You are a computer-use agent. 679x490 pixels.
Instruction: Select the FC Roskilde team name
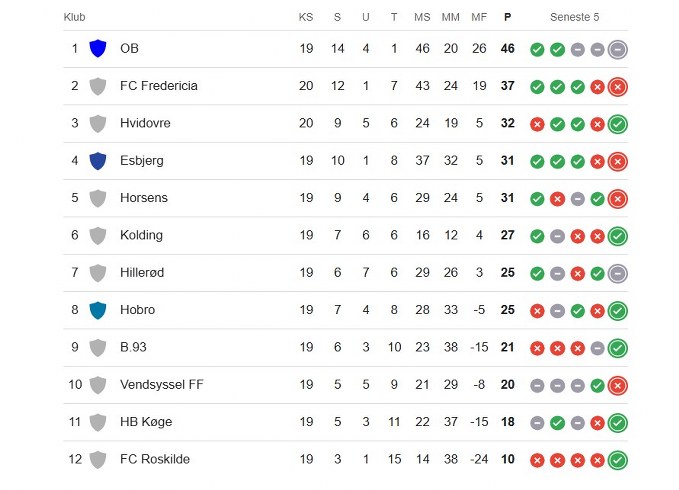coord(154,459)
